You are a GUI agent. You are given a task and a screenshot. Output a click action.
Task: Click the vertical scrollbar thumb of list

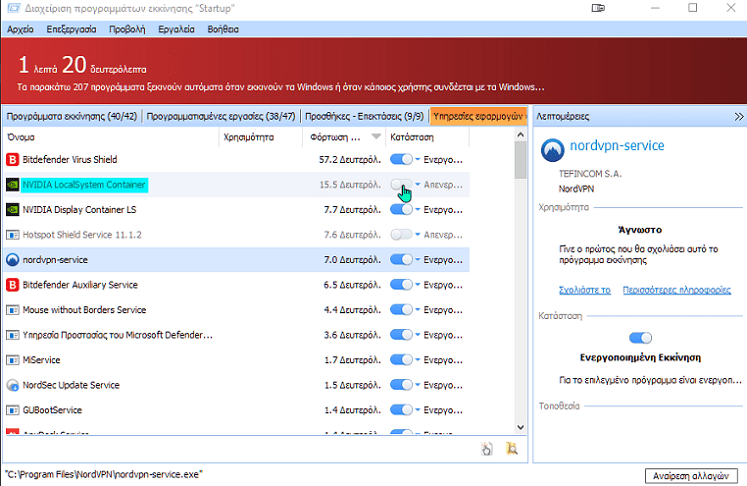[x=521, y=160]
